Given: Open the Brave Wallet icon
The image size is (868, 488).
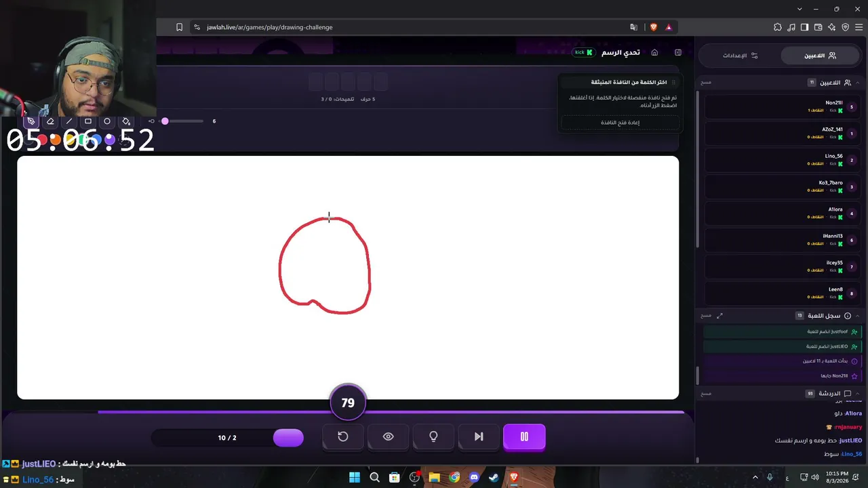Looking at the screenshot, I should (x=818, y=27).
